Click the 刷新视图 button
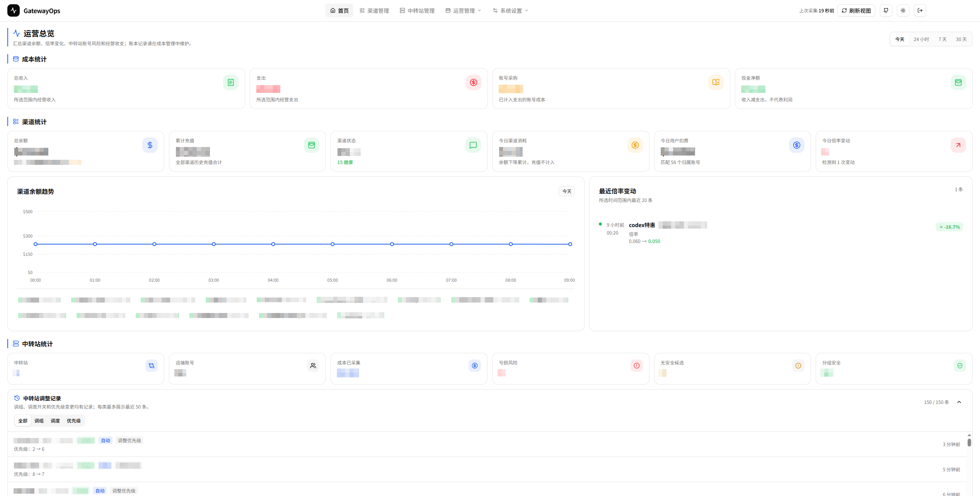Viewport: 980px width, 496px height. [x=856, y=10]
